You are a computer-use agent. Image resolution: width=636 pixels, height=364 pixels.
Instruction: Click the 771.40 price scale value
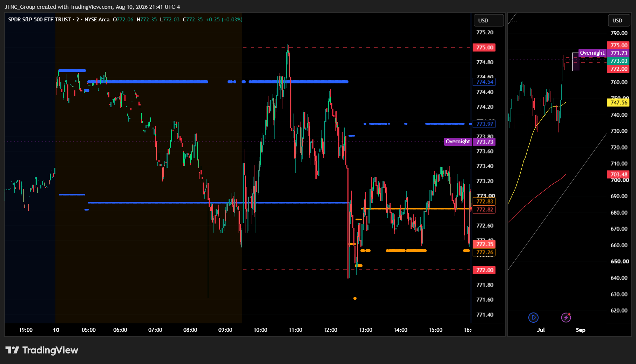tap(485, 315)
